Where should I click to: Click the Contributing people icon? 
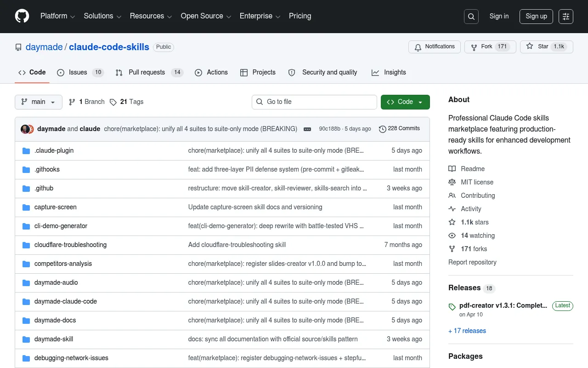tap(452, 195)
